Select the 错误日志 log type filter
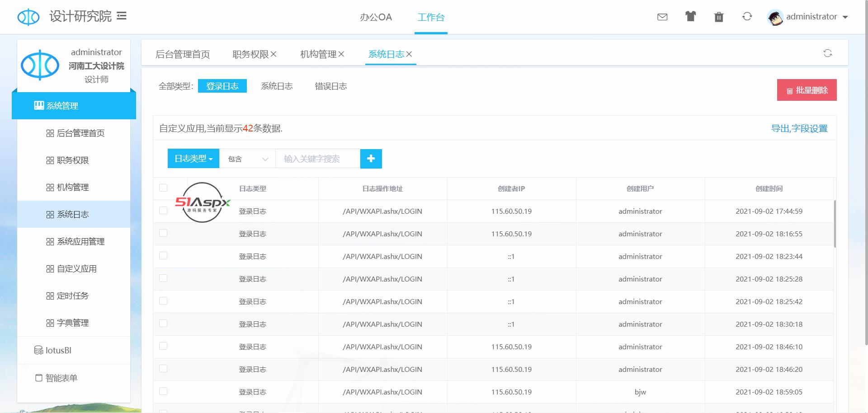The width and height of the screenshot is (868, 413). pyautogui.click(x=330, y=86)
